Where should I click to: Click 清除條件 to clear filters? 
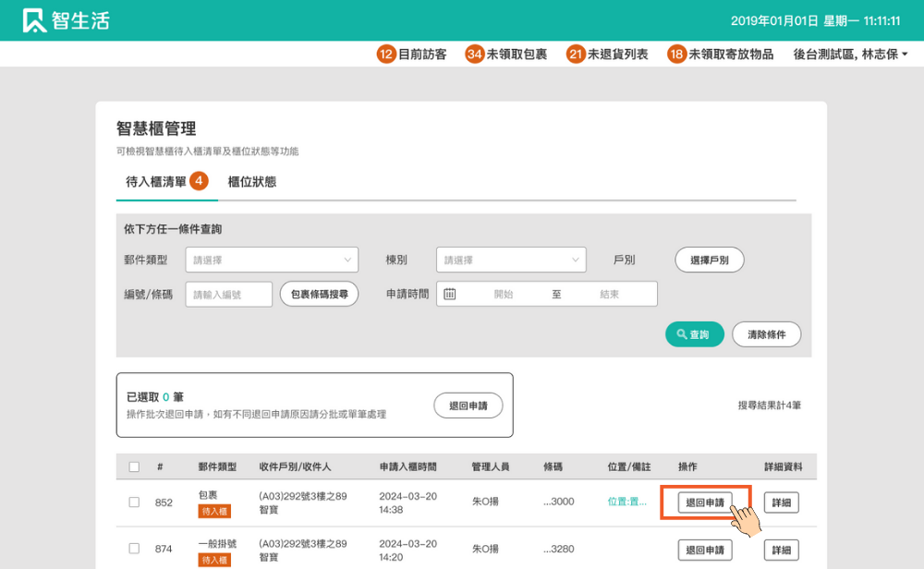(x=766, y=334)
